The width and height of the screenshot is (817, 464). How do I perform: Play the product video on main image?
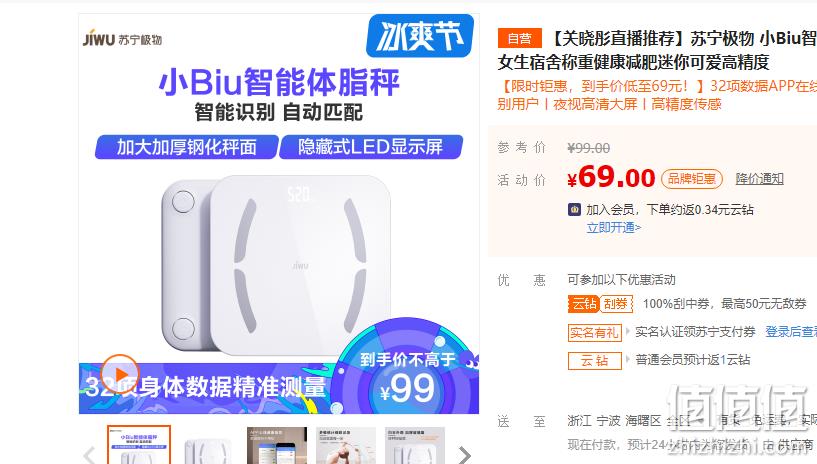(120, 373)
